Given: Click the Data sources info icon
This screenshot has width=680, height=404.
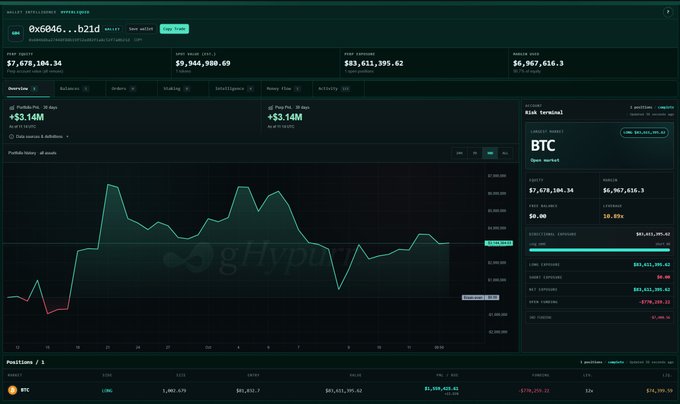Looking at the screenshot, I should coord(12,137).
